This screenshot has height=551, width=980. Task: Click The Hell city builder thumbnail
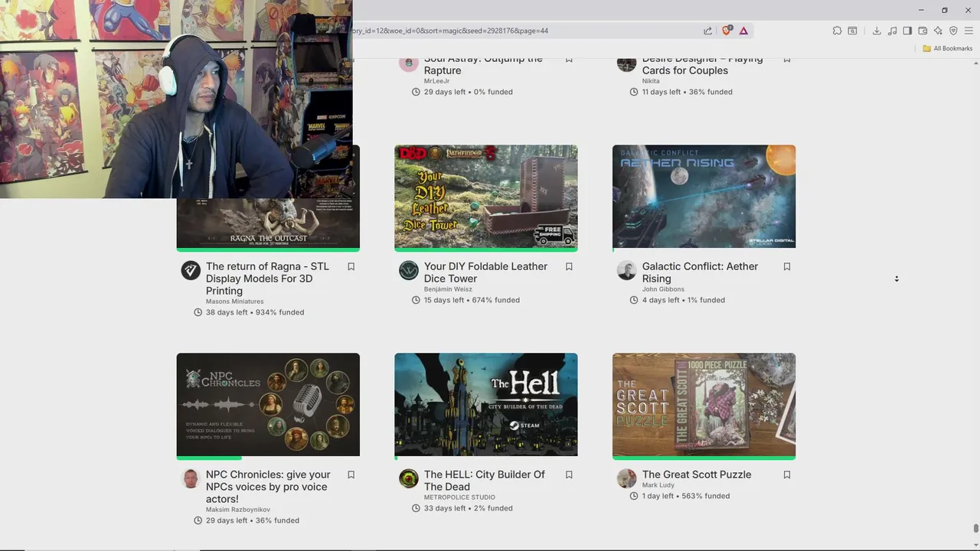click(x=486, y=405)
